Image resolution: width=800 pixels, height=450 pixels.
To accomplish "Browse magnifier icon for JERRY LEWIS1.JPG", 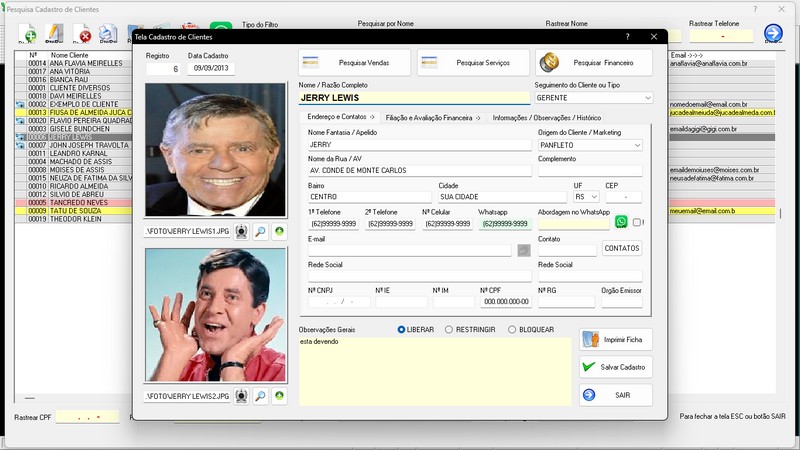I will (x=260, y=232).
